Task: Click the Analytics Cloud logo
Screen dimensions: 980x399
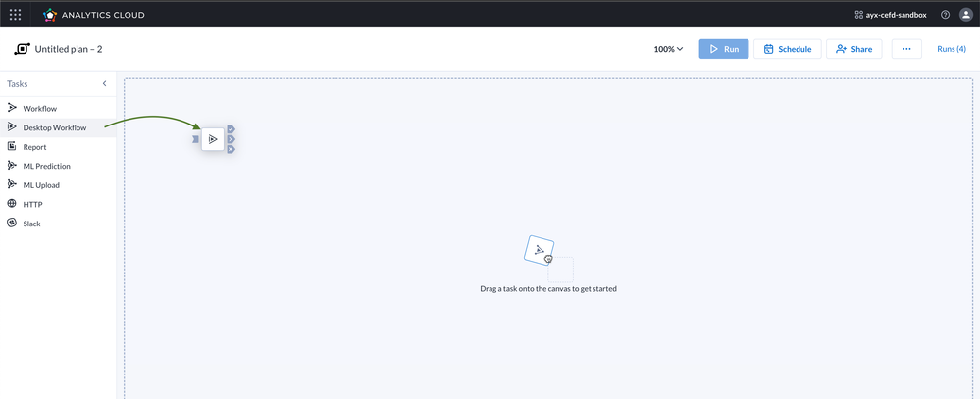Action: coord(50,15)
